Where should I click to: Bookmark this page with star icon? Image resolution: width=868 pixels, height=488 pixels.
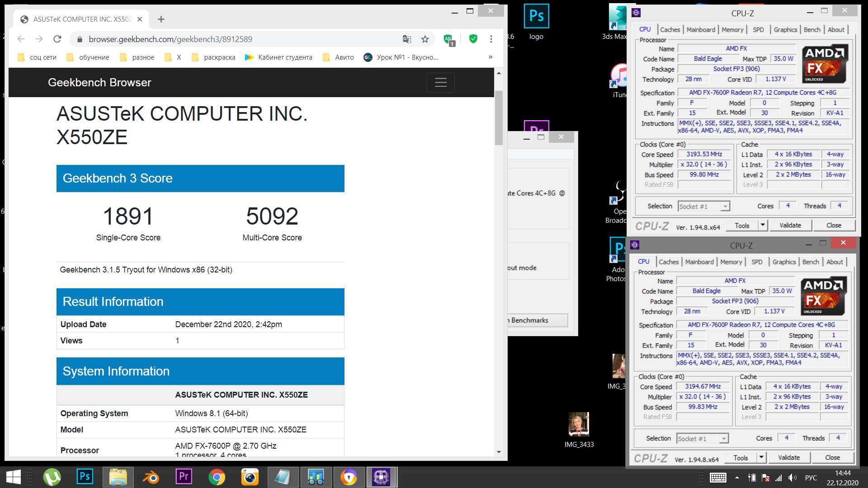425,39
